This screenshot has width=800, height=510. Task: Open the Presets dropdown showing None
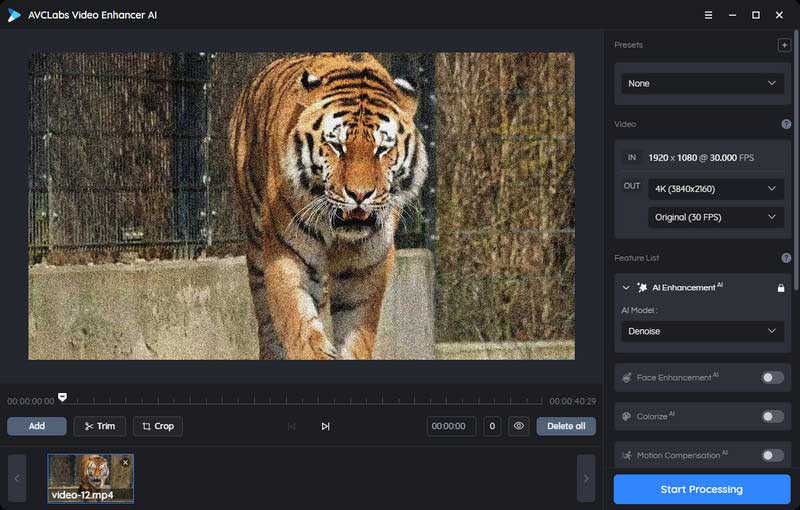tap(702, 83)
